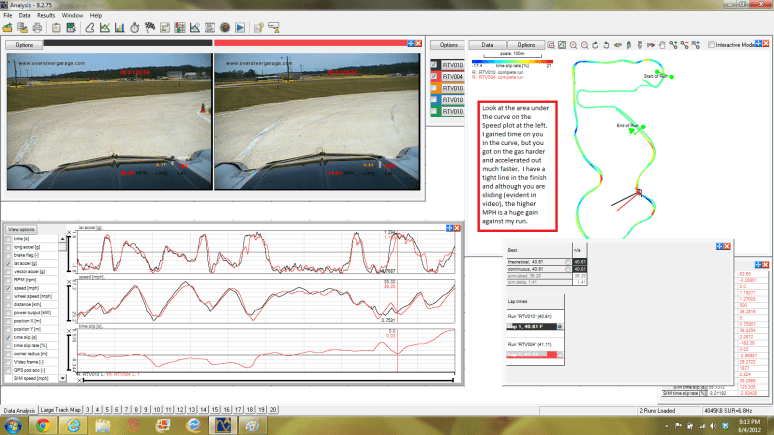Uncheck the speed [mph] channel

(9, 287)
